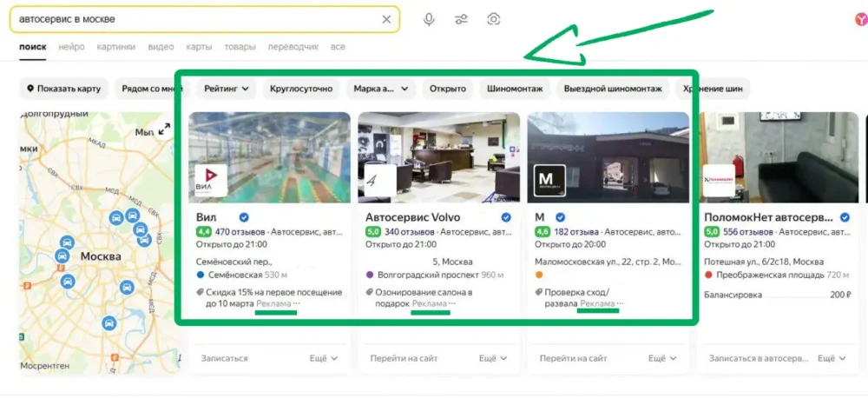Click the 'Семёновская' metro station
This screenshot has width=868, height=398.
tap(233, 275)
